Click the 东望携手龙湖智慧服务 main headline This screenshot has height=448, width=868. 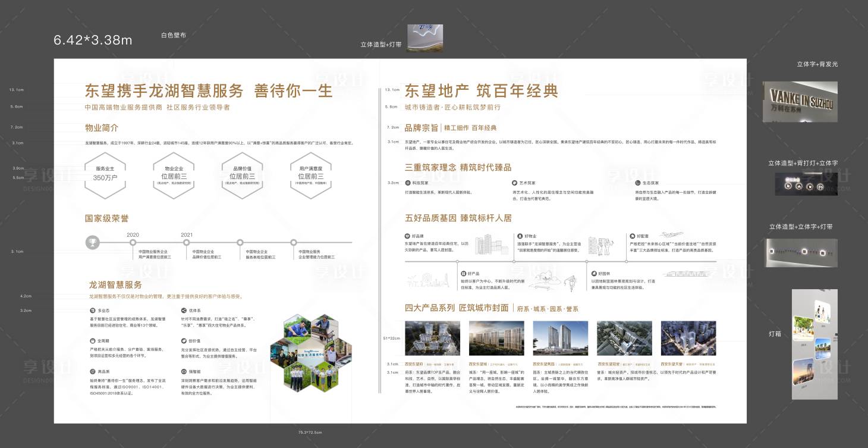coord(209,91)
